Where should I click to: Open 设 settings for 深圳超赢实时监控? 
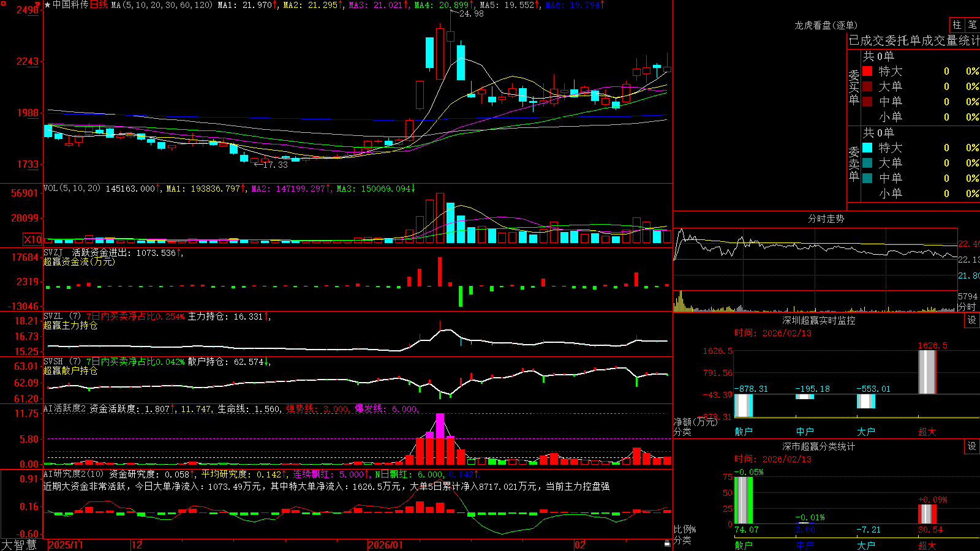click(x=972, y=320)
